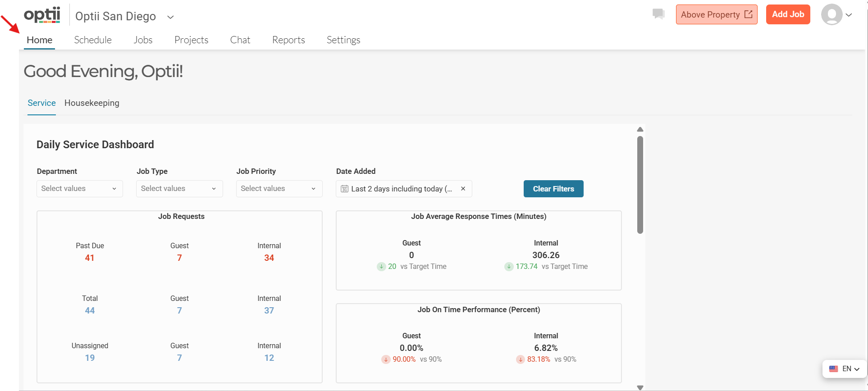Open the Reports menu

[288, 40]
